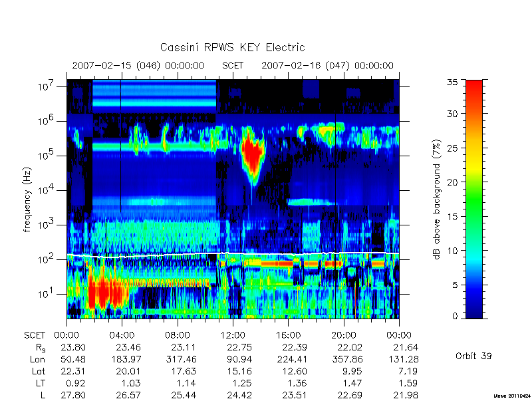Click the 30 tick on the color bar

pyautogui.click(x=452, y=114)
